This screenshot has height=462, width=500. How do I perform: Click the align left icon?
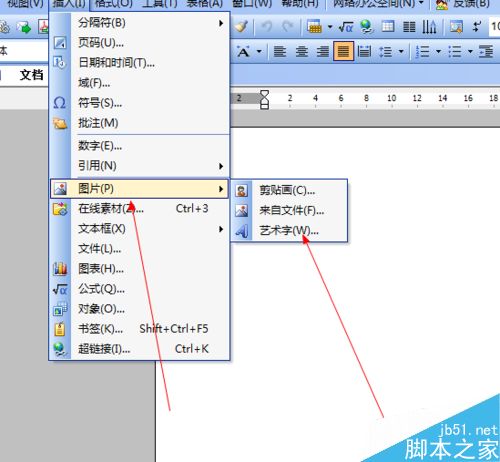[280, 52]
